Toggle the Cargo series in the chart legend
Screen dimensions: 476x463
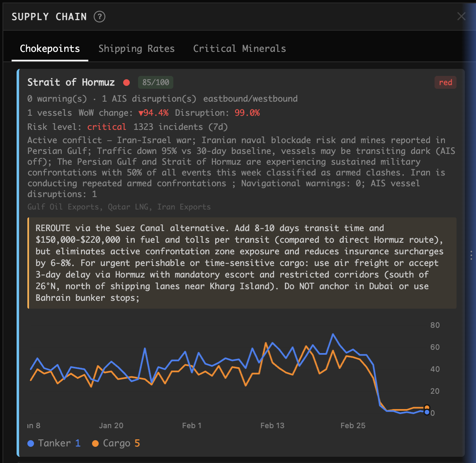pos(117,443)
